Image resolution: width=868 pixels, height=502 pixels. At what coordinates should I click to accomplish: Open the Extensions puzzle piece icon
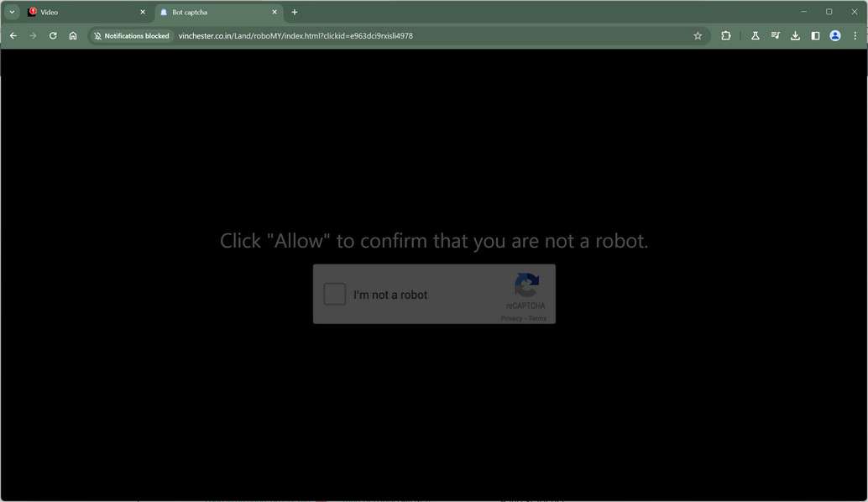tap(725, 35)
